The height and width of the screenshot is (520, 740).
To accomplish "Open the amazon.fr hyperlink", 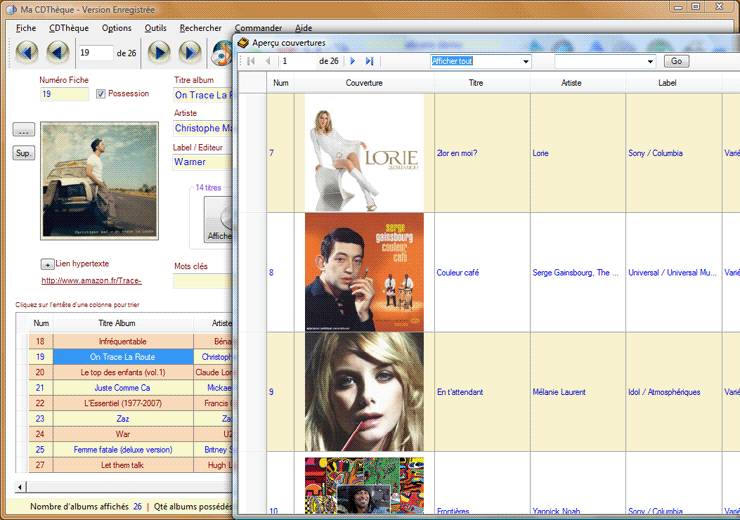I will coord(91,280).
